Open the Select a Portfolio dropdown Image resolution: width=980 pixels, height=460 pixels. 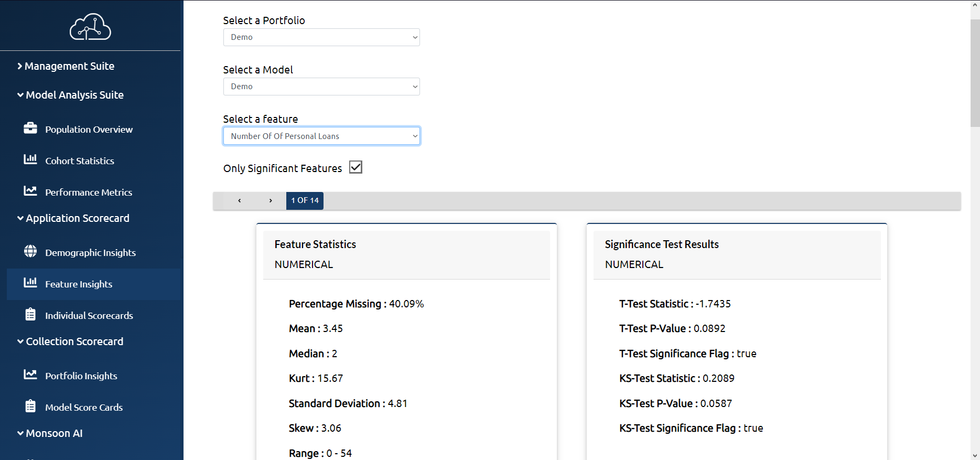(321, 37)
